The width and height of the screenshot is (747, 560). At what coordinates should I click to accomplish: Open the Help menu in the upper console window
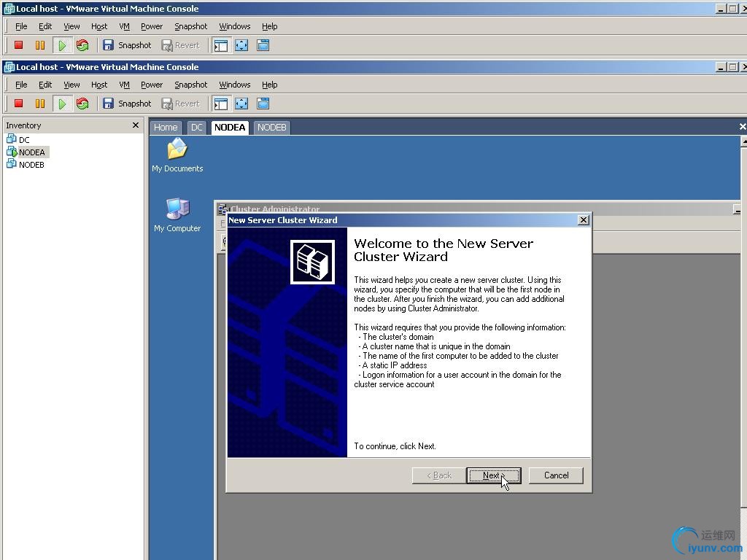[x=269, y=26]
